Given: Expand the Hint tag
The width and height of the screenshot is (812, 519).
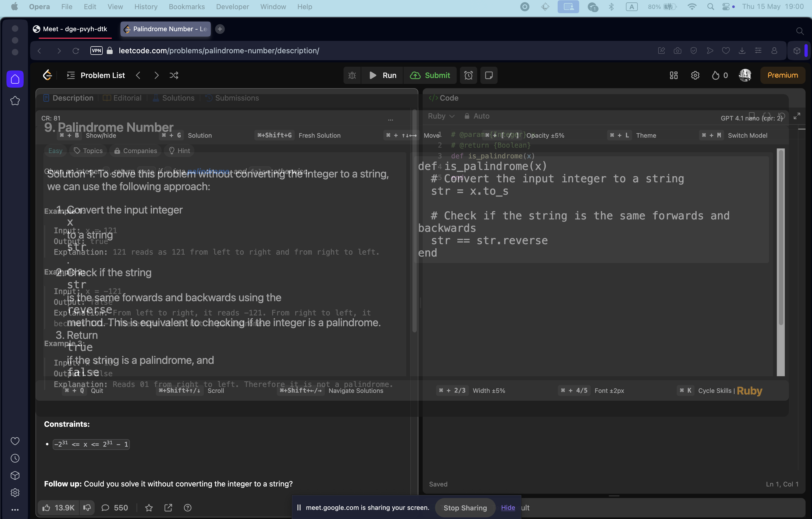Looking at the screenshot, I should [179, 151].
